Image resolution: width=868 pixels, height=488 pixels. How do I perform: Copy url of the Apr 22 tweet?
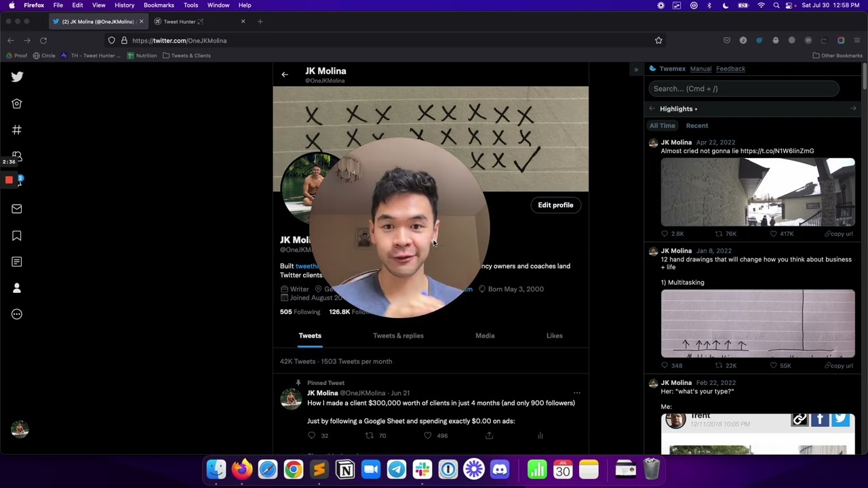[840, 234]
